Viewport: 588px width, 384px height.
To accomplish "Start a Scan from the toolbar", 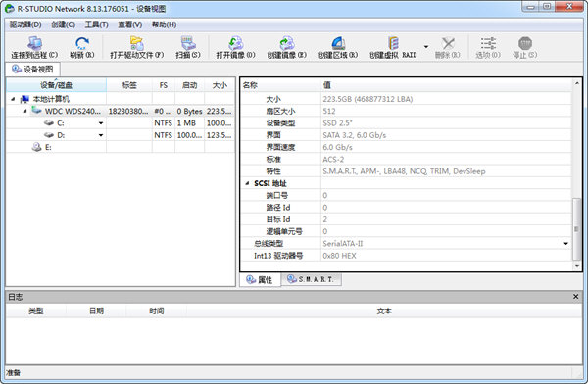I will (188, 43).
